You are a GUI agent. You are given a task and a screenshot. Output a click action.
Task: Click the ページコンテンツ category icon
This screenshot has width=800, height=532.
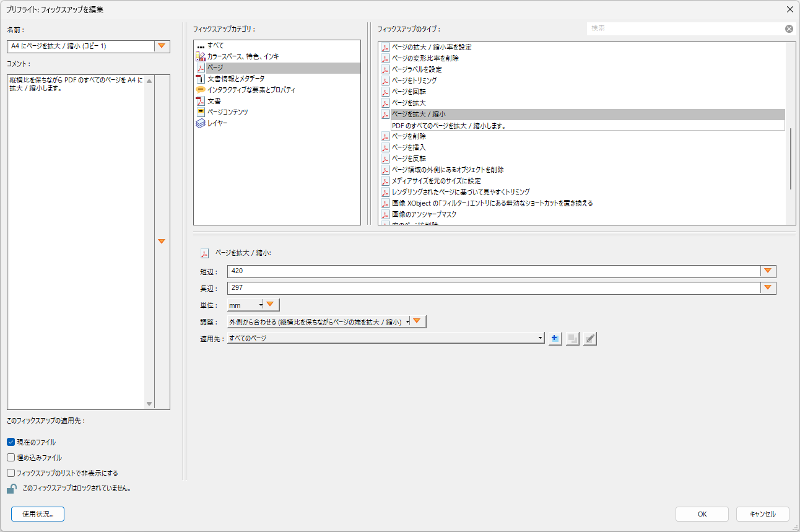[200, 112]
